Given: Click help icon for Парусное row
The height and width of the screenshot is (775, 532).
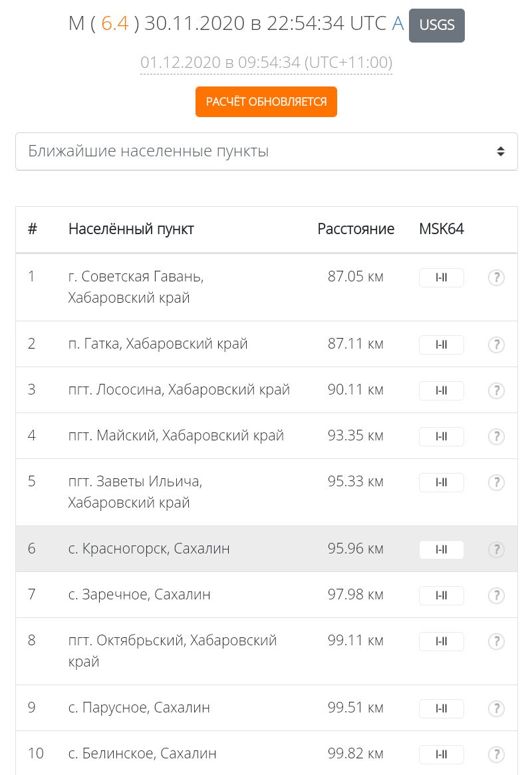Looking at the screenshot, I should pos(496,708).
